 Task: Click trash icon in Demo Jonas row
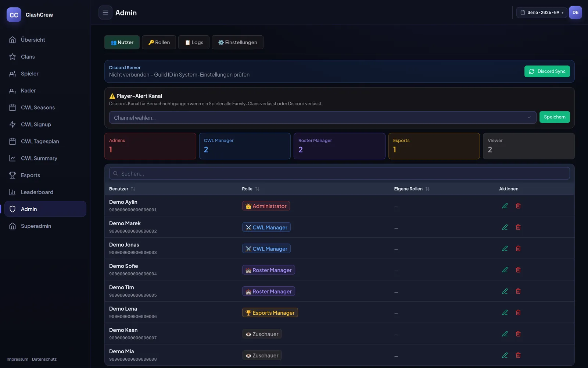pyautogui.click(x=518, y=248)
